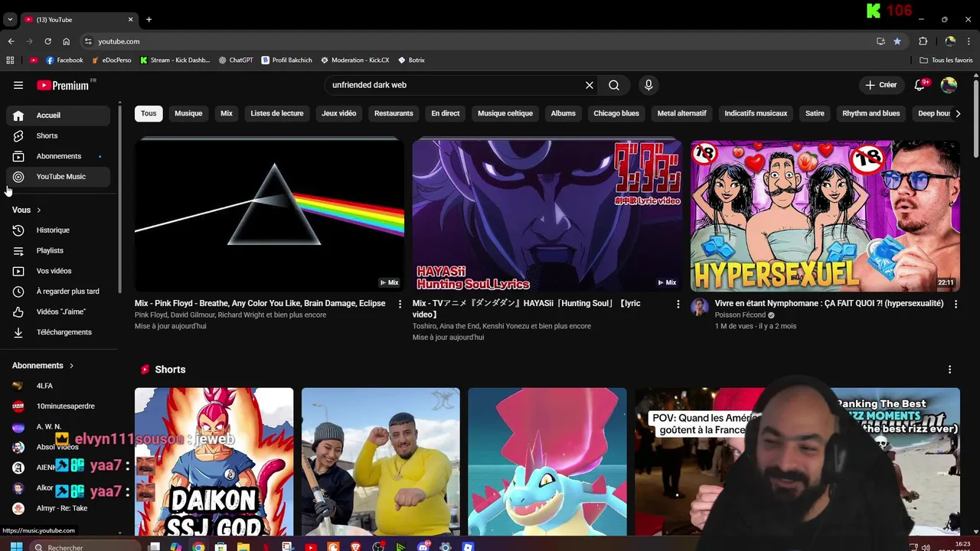Expand the Vous section chevron
Viewport: 980px width, 551px height.
click(39, 210)
